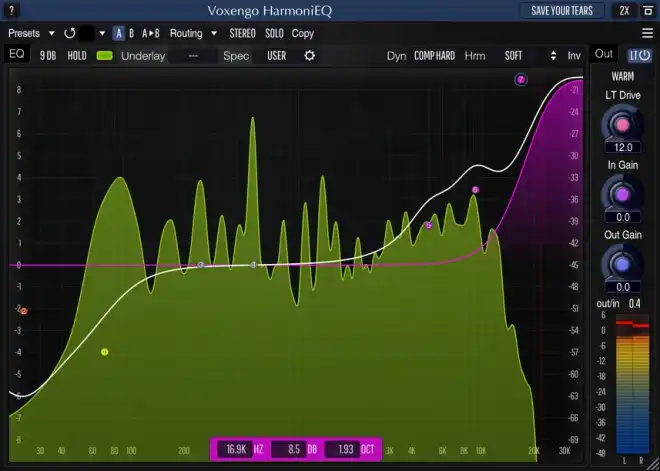Click the output level meter
660x471 pixels.
click(632, 386)
